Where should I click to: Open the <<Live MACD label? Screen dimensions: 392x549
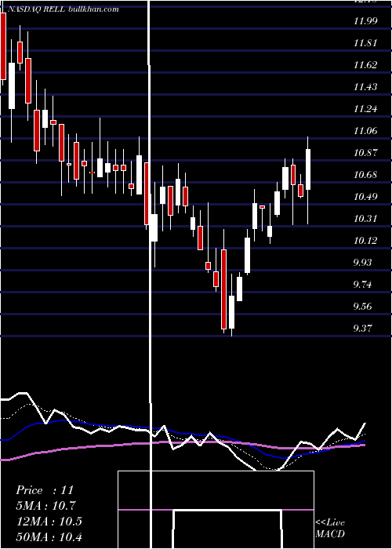(330, 529)
